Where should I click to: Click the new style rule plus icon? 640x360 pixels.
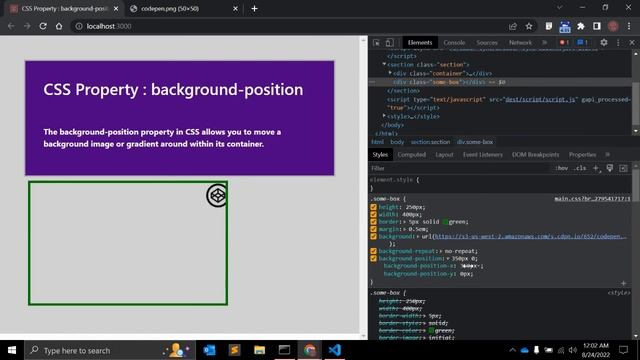click(x=596, y=168)
